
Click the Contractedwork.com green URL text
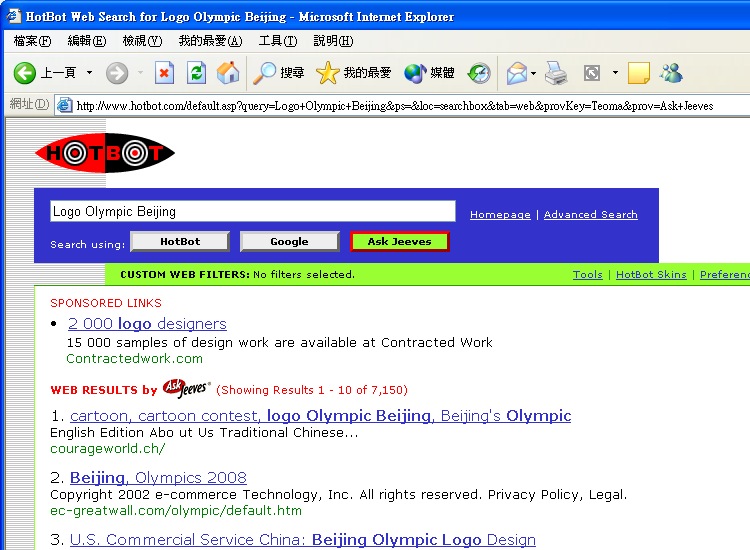(x=134, y=359)
